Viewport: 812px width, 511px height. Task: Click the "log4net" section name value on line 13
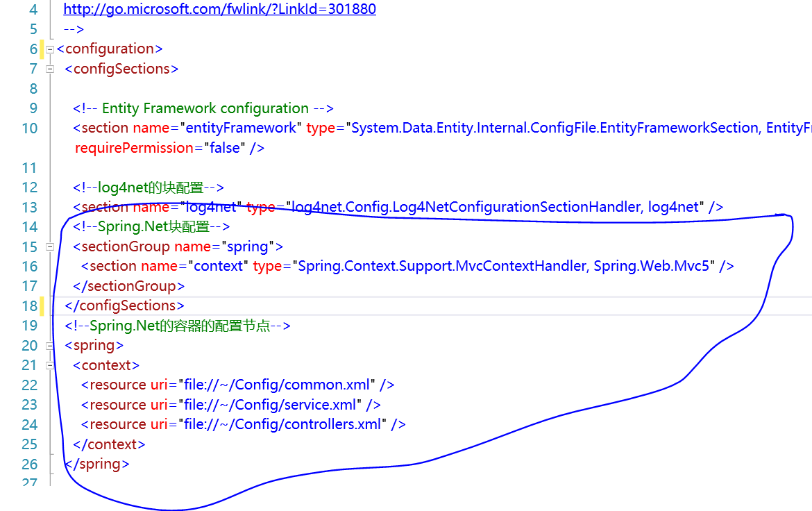tap(211, 208)
